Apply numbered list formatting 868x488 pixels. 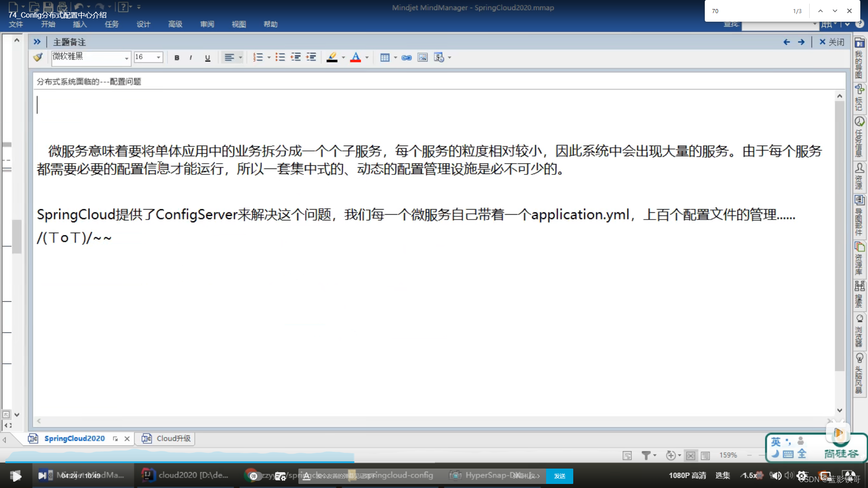point(258,57)
